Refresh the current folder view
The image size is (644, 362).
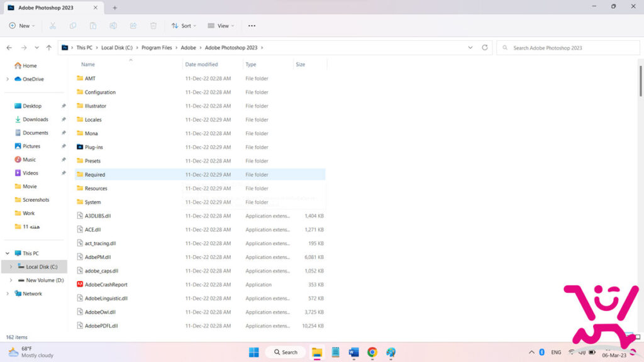pyautogui.click(x=485, y=48)
